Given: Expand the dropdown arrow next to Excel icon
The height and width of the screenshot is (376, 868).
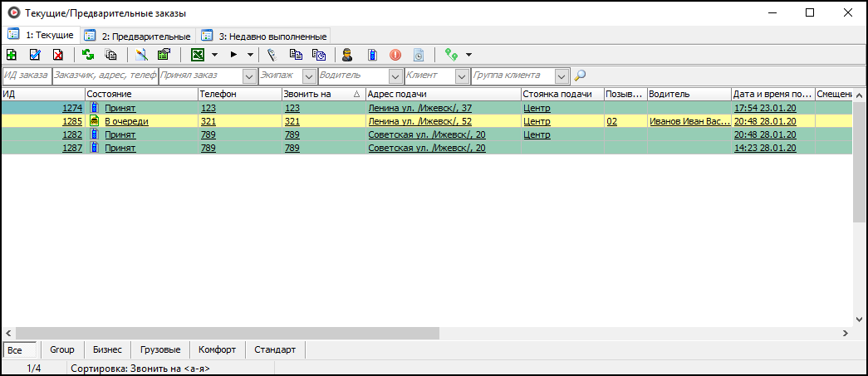Looking at the screenshot, I should coord(214,55).
